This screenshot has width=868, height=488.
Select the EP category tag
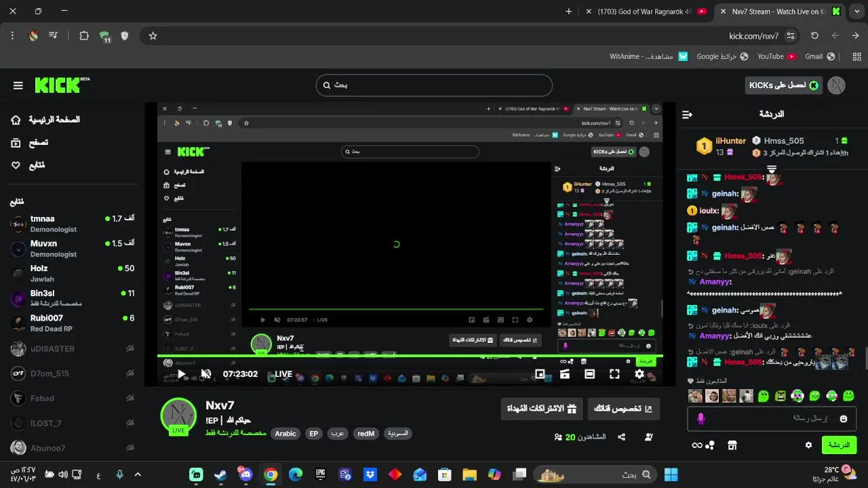pos(313,434)
